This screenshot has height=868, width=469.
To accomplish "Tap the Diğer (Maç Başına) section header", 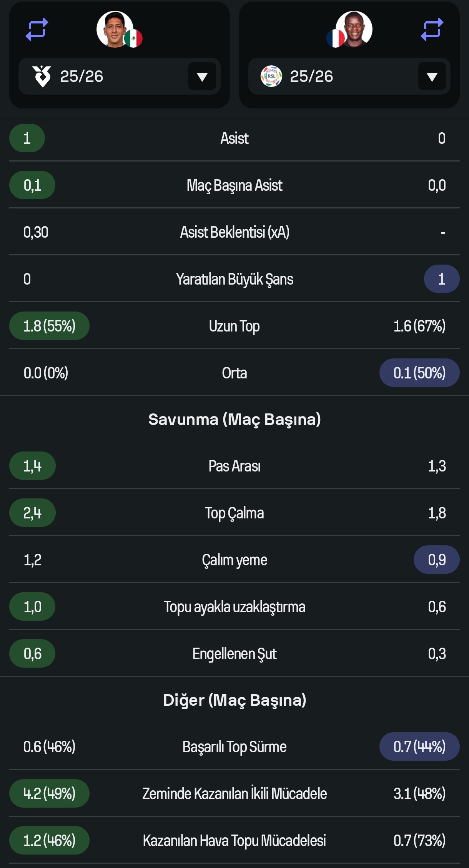I will click(x=234, y=700).
